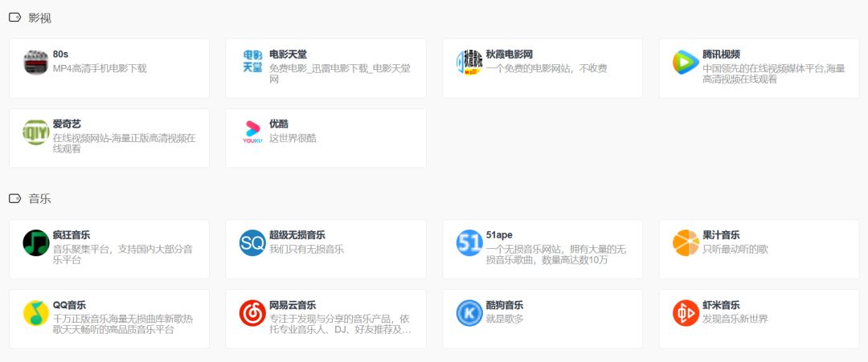Open the 腾讯视频 title link
The height and width of the screenshot is (362, 868).
(721, 54)
